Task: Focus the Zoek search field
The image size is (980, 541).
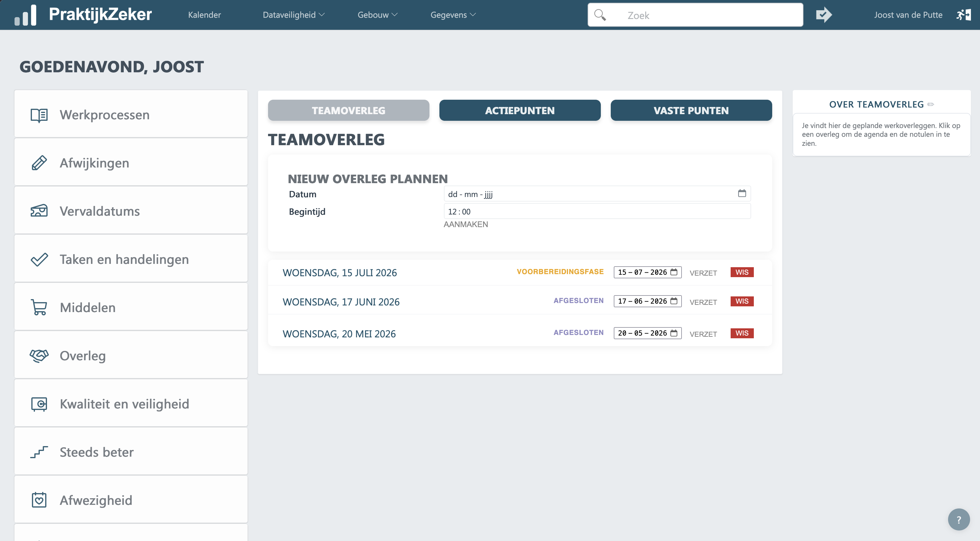Action: pyautogui.click(x=695, y=15)
